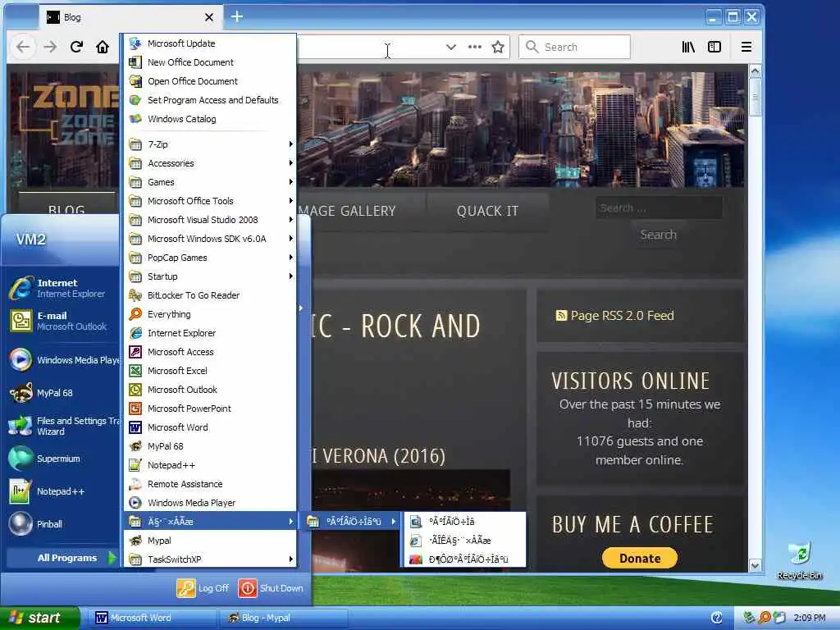Expand Microsoft Windows SDK v6.0A submenu
Screen dimensions: 840x630
pos(211,239)
